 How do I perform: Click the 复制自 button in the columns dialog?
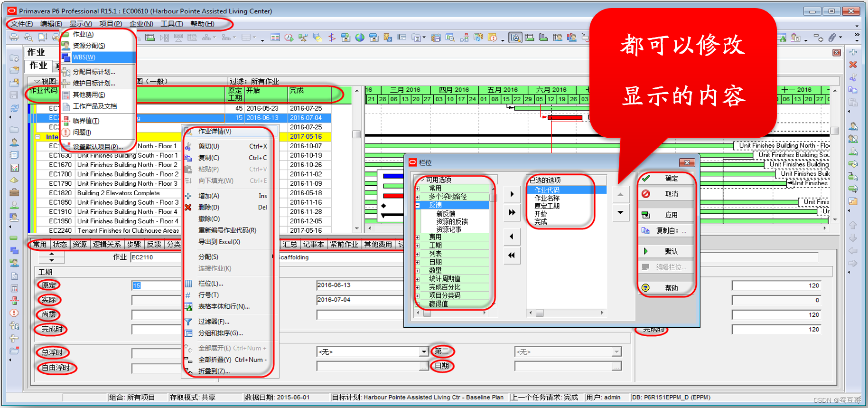tap(665, 231)
